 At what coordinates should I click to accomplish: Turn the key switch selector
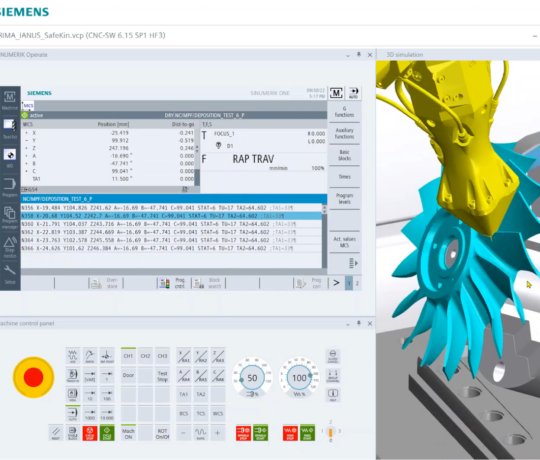(331, 432)
